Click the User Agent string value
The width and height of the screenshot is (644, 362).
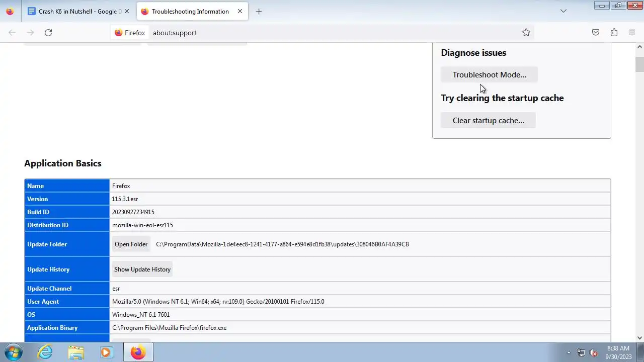point(218,302)
